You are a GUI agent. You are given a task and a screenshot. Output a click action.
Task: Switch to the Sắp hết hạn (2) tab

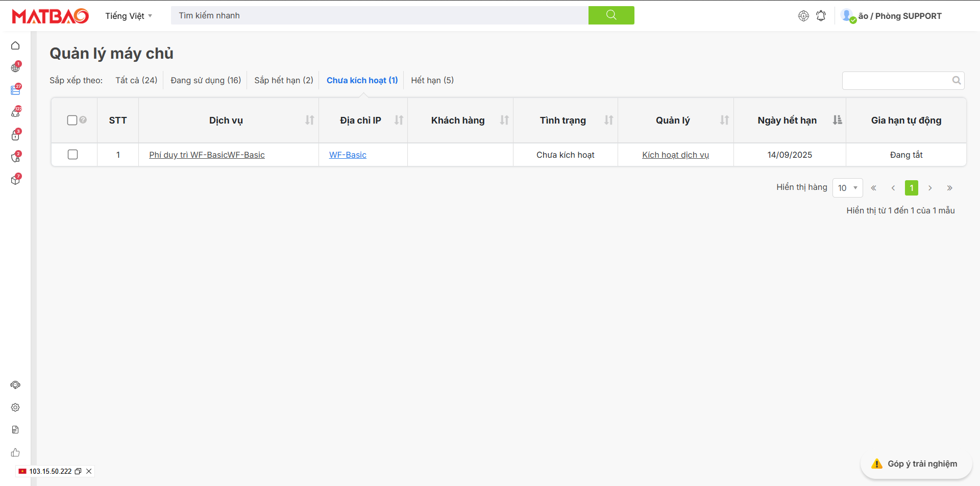[284, 80]
